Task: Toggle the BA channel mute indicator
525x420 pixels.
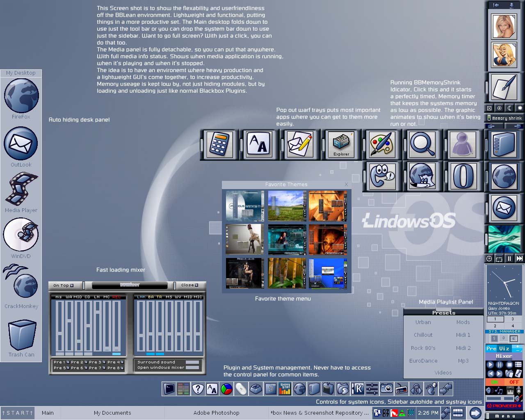Action: click(x=151, y=354)
